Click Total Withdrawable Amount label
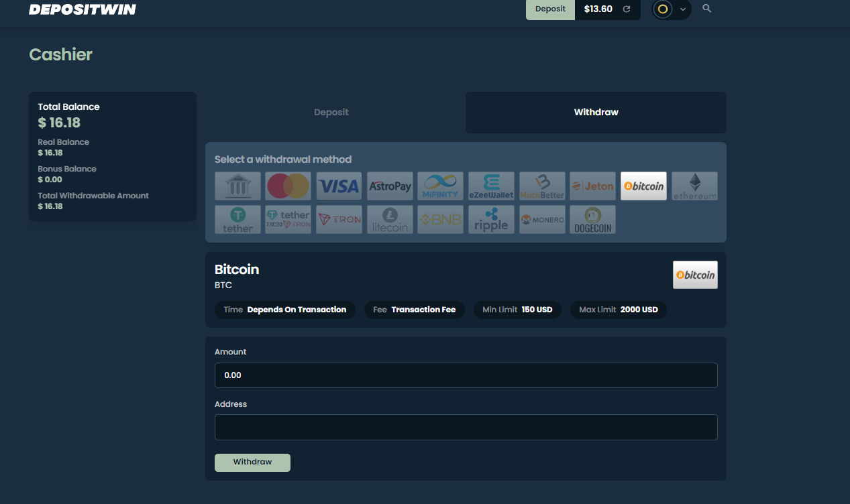The image size is (850, 504). pyautogui.click(x=93, y=196)
